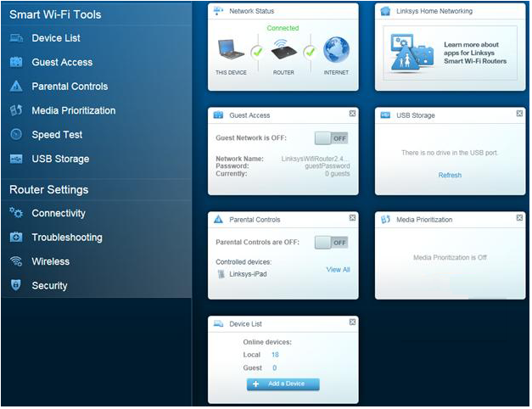Click the Media Prioritization widget header icon
The image size is (532, 409).
coord(385,219)
